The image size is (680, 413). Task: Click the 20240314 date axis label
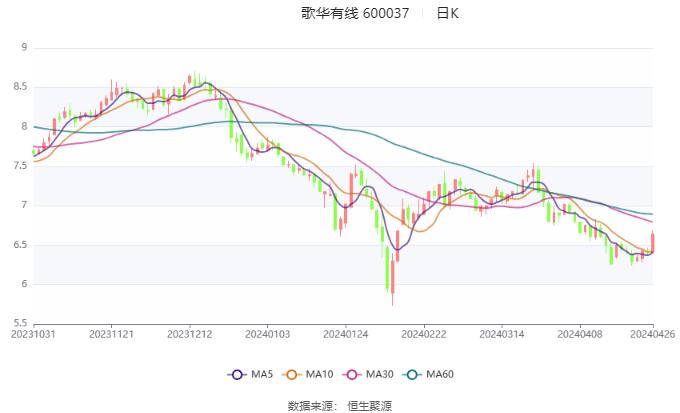pos(502,334)
